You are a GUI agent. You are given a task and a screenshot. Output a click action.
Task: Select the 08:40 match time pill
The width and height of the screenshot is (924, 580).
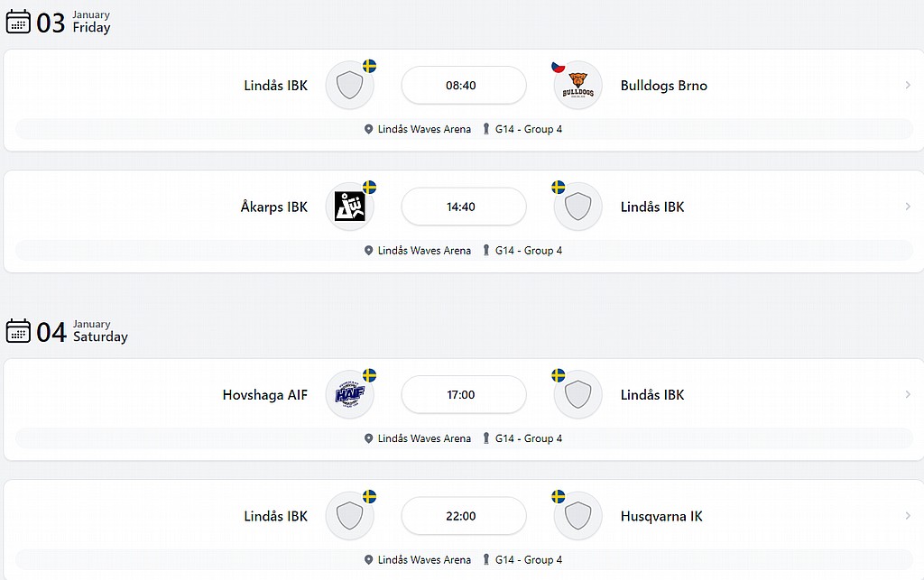point(464,86)
